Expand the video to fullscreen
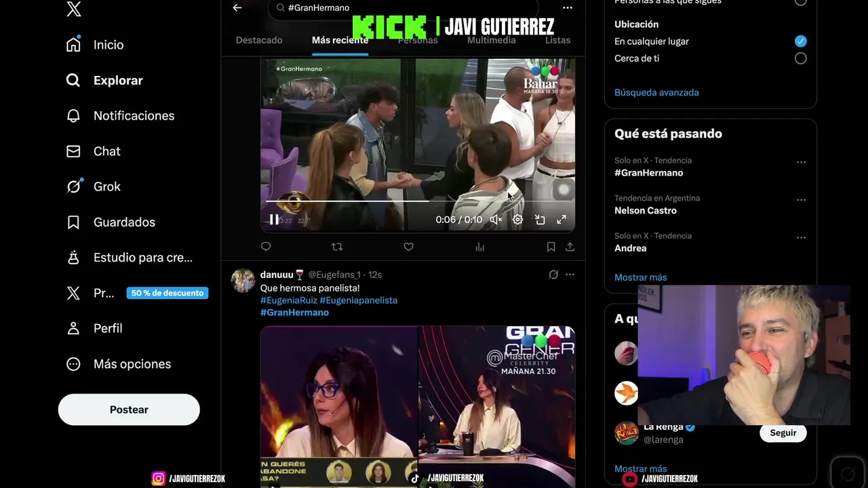Image resolution: width=868 pixels, height=488 pixels. pyautogui.click(x=561, y=220)
